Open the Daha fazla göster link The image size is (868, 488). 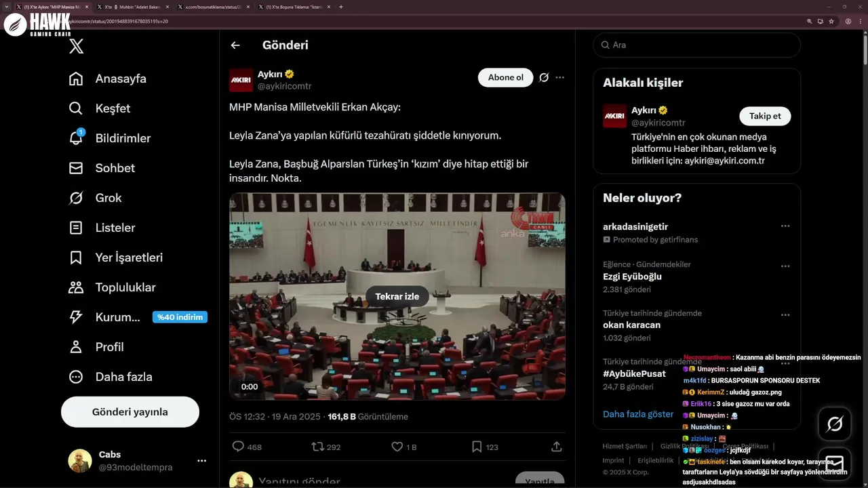(x=638, y=414)
